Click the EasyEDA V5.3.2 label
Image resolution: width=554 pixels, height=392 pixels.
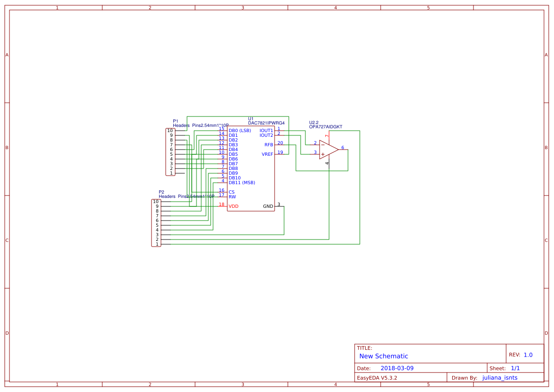point(378,377)
